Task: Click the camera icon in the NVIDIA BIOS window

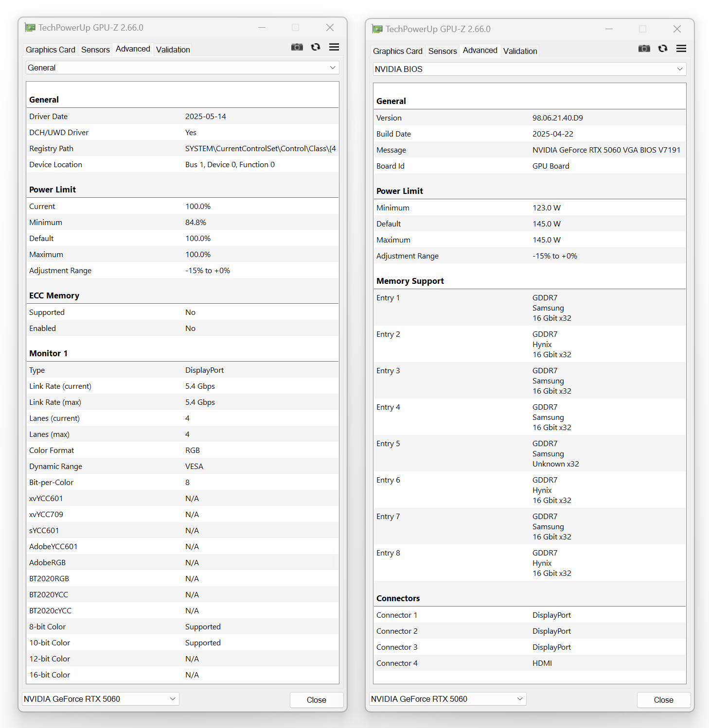Action: pos(644,49)
